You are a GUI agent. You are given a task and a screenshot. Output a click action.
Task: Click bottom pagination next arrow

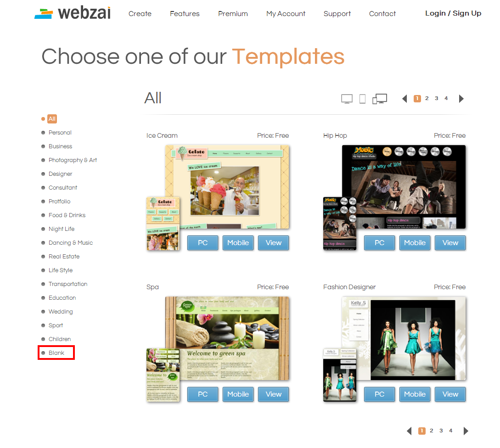[466, 431]
